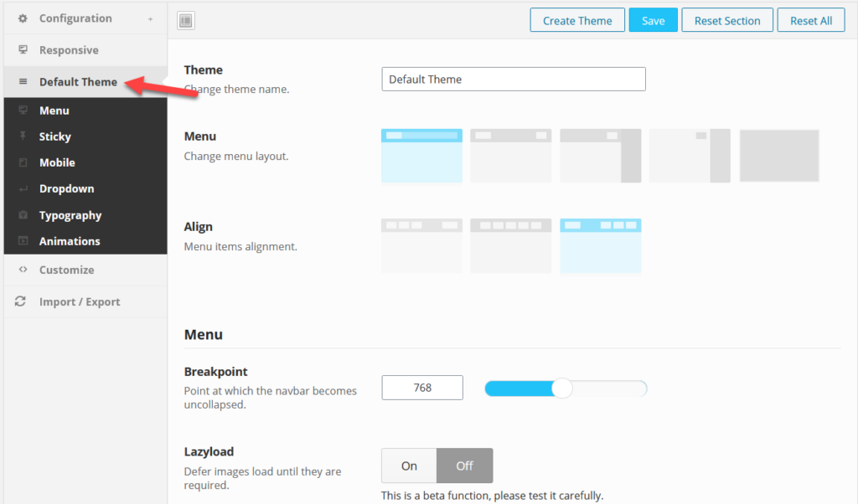Open the Mobile settings
This screenshot has height=504, width=858.
pos(85,163)
